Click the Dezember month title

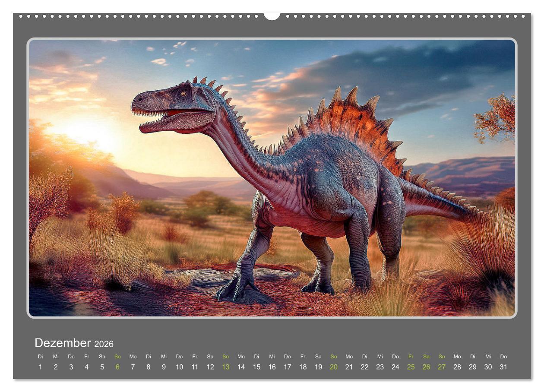pyautogui.click(x=63, y=343)
